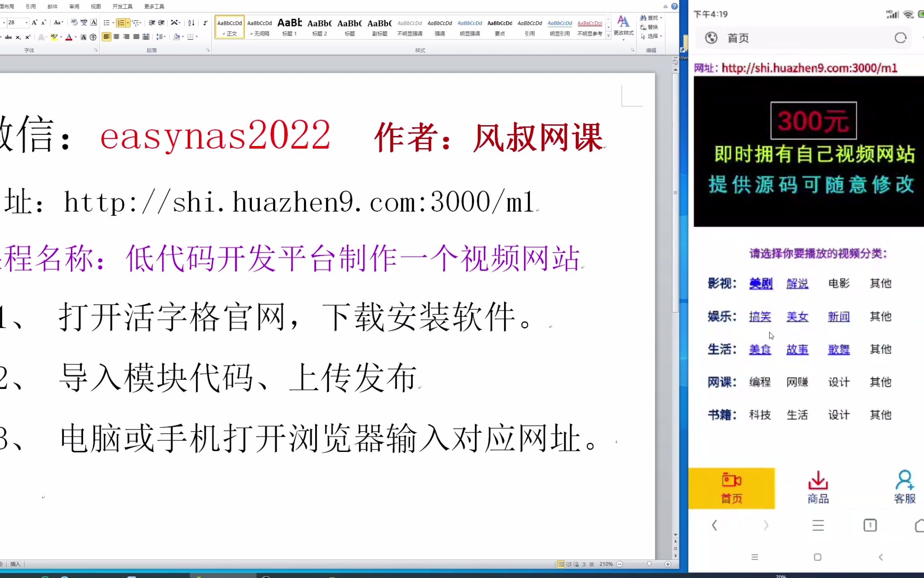Open the Paragraph dialog launcher
924x578 pixels.
tap(208, 50)
